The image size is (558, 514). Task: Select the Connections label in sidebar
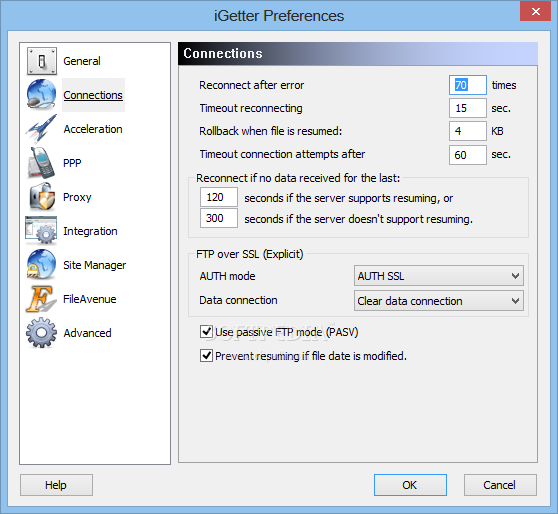[93, 95]
